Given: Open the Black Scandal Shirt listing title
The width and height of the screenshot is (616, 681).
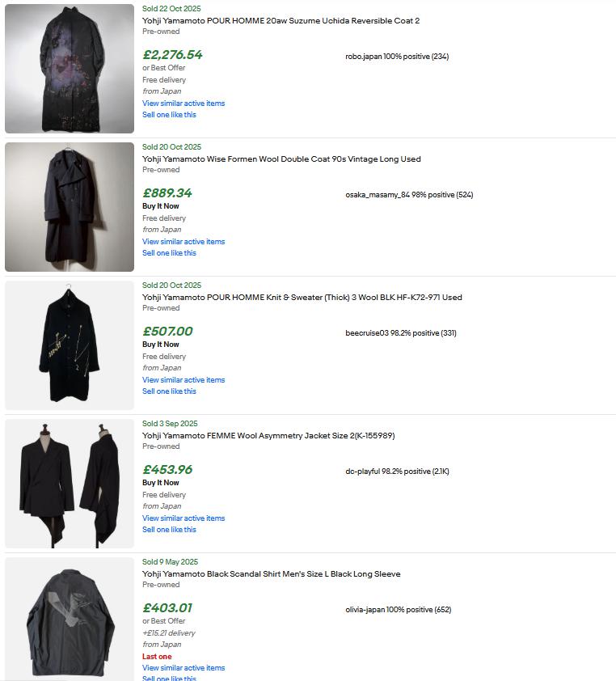Looking at the screenshot, I should point(272,573).
